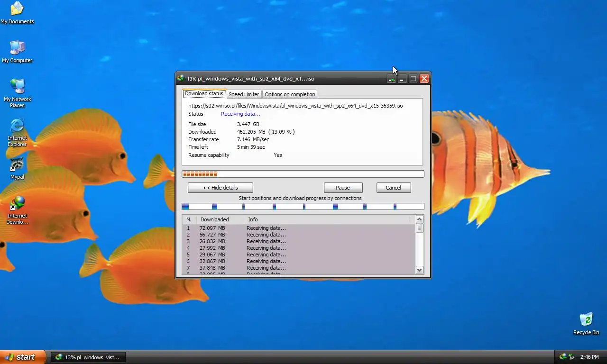Click the overall download progress bar
This screenshot has width=607, height=364.
[x=303, y=174]
